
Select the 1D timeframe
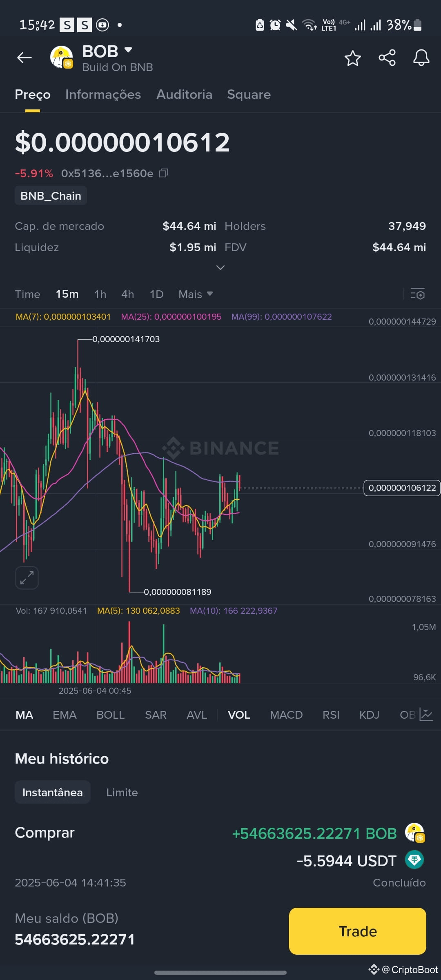(156, 294)
